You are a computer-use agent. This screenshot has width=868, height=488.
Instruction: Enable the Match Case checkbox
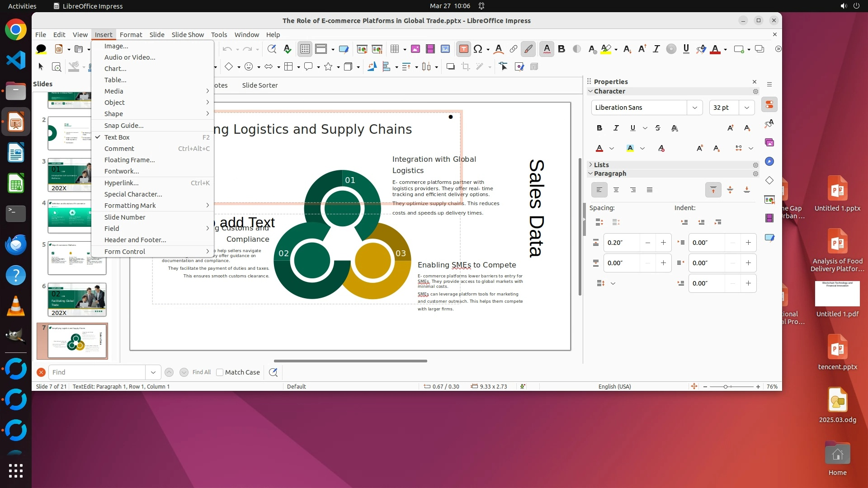pyautogui.click(x=220, y=372)
